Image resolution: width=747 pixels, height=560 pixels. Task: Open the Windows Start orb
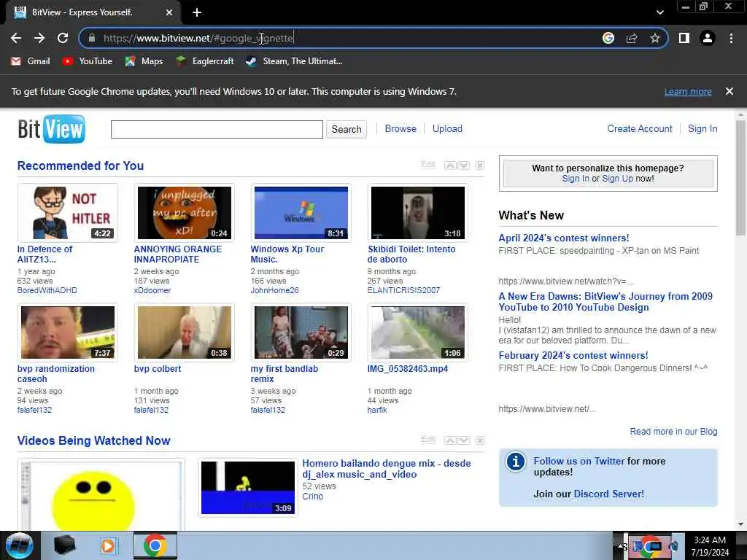tap(20, 545)
